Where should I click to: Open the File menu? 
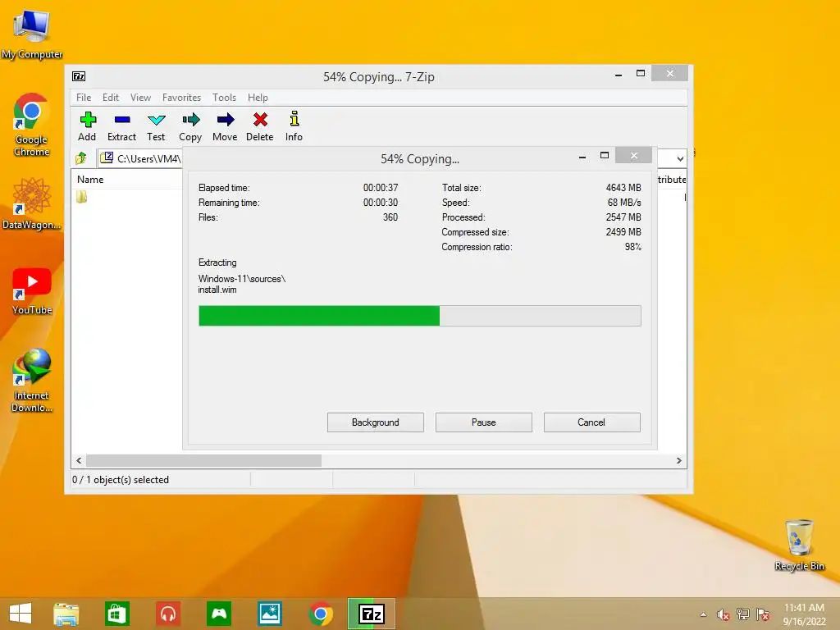coord(84,98)
